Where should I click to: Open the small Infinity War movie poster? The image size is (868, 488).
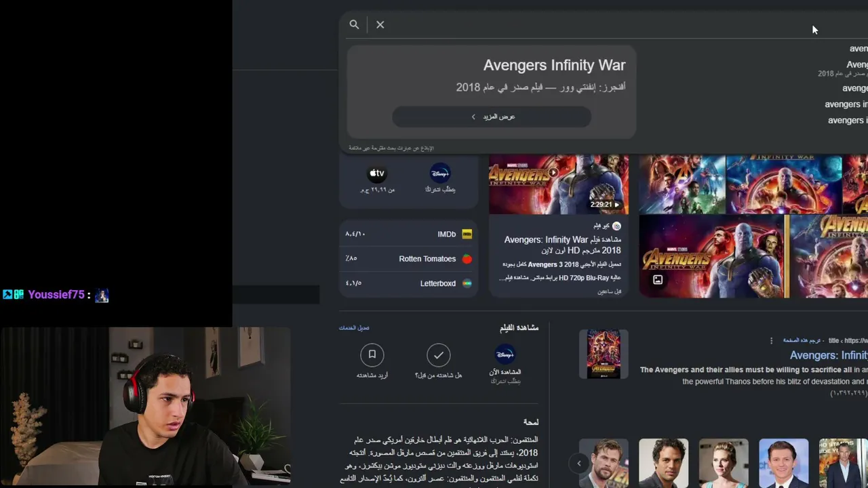pyautogui.click(x=604, y=354)
